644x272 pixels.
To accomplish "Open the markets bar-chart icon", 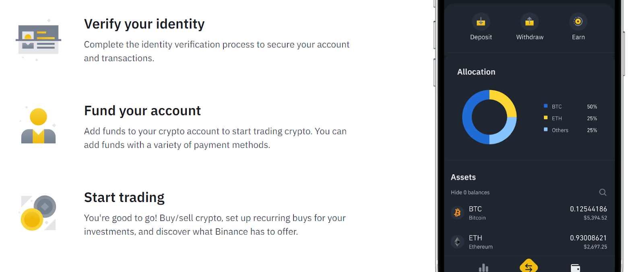I will tap(483, 268).
